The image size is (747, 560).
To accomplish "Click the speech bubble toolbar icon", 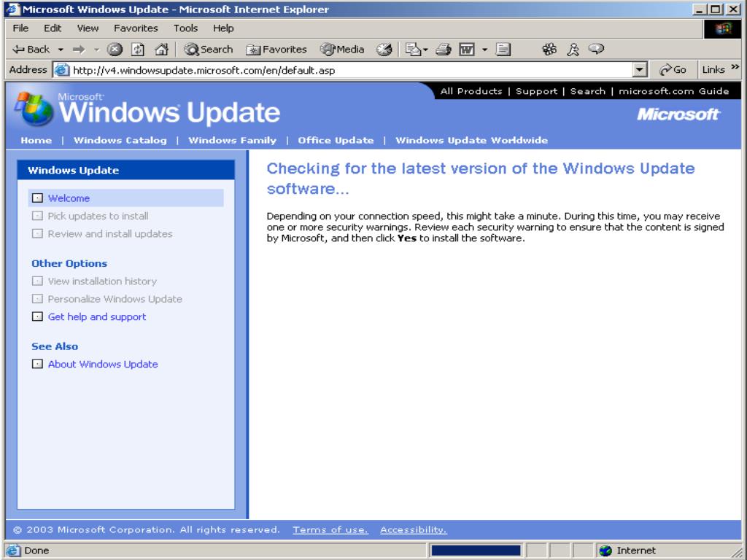I will [x=596, y=49].
